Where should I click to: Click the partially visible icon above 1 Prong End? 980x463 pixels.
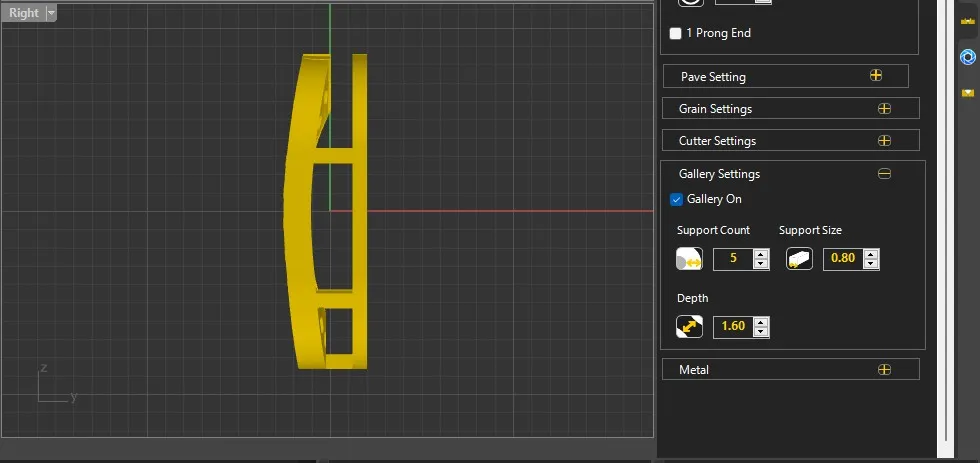[x=691, y=3]
